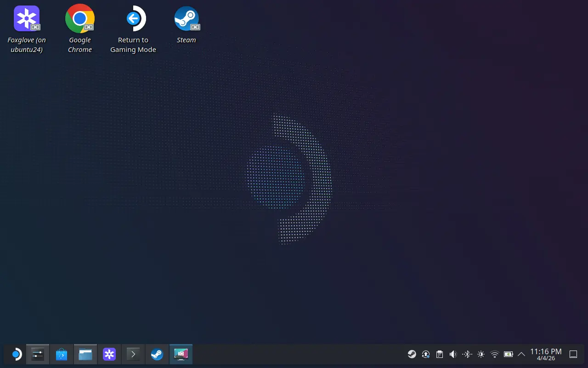
Task: Expand the hidden system tray icons
Action: point(521,354)
